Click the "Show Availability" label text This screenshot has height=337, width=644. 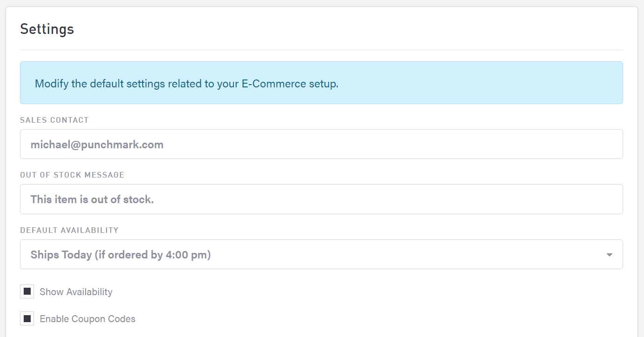pyautogui.click(x=76, y=292)
